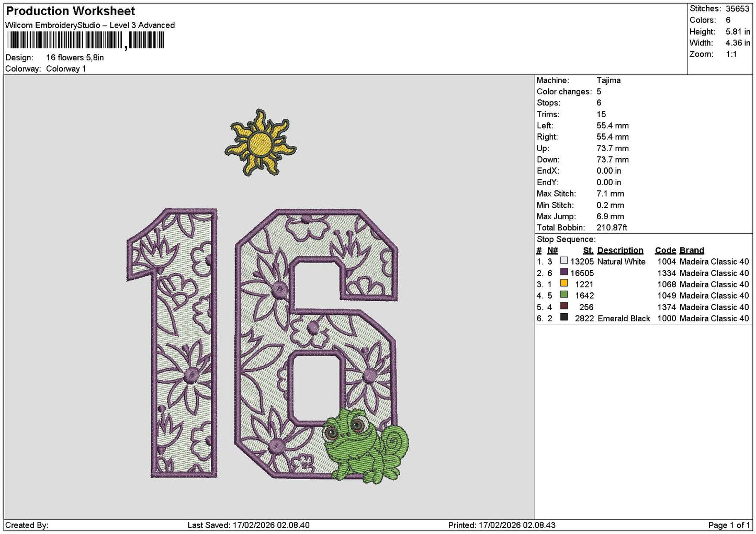756x534 pixels.
Task: Click the Stop Sequence heading
Action: click(566, 240)
